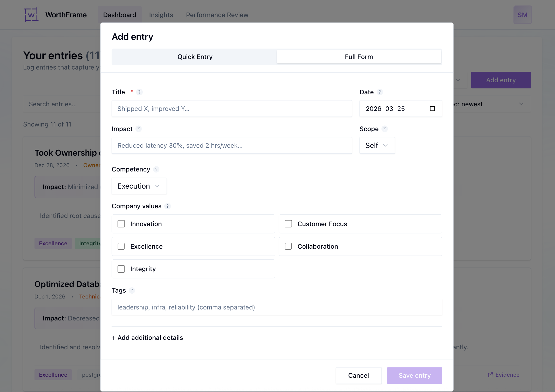Check the Innovation company value

[x=121, y=224]
